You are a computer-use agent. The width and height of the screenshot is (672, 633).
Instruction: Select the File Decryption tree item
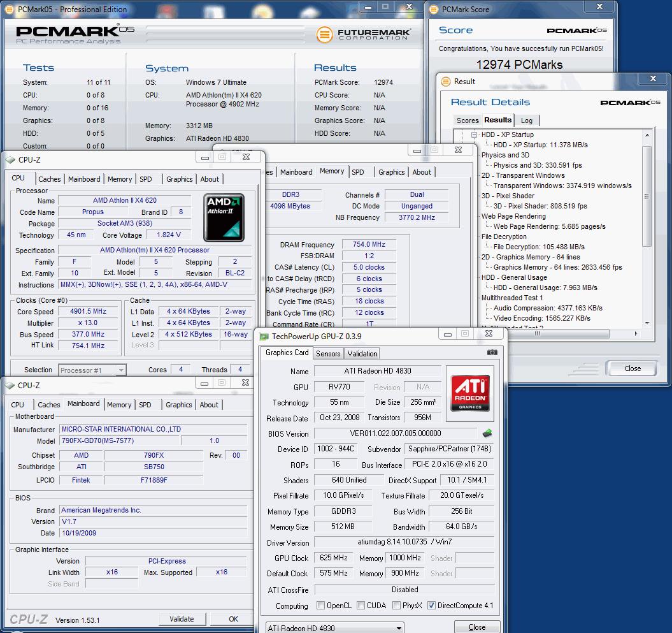tap(504, 236)
